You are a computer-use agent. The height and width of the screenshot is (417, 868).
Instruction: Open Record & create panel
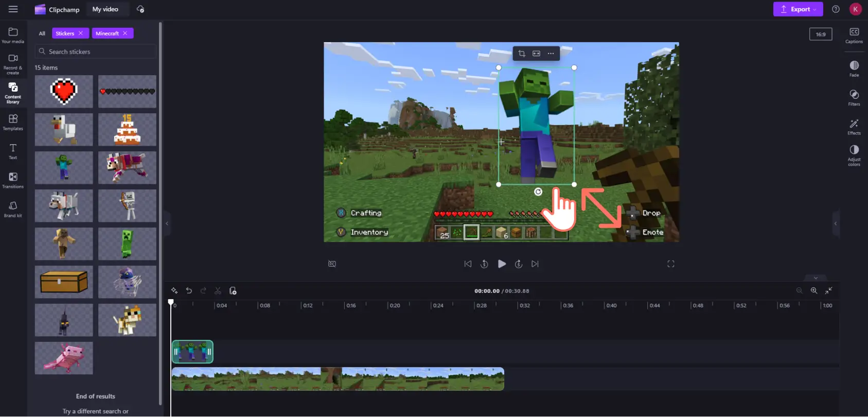coord(13,64)
